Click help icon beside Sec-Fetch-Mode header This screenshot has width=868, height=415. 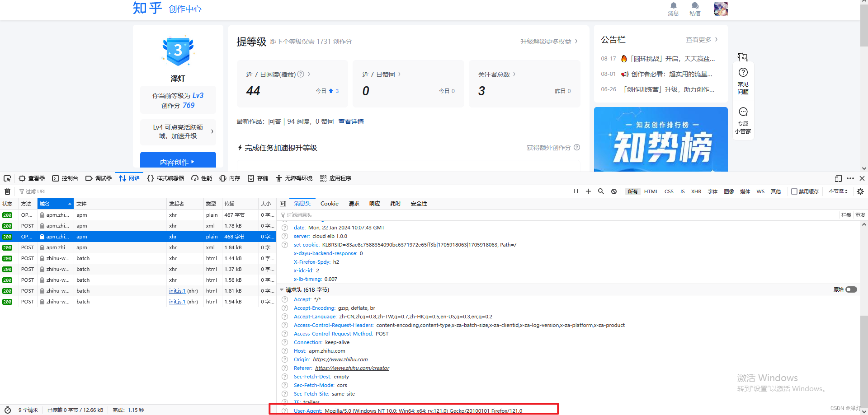point(285,385)
